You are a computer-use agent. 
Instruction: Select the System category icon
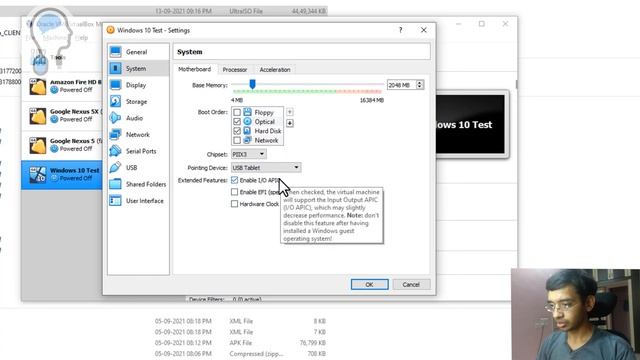tap(116, 68)
